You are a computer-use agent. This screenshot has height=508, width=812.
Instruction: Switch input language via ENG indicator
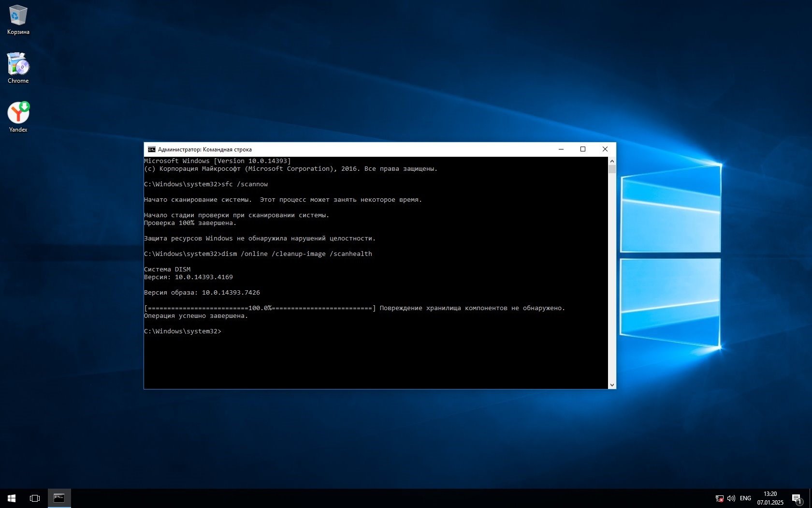point(745,498)
